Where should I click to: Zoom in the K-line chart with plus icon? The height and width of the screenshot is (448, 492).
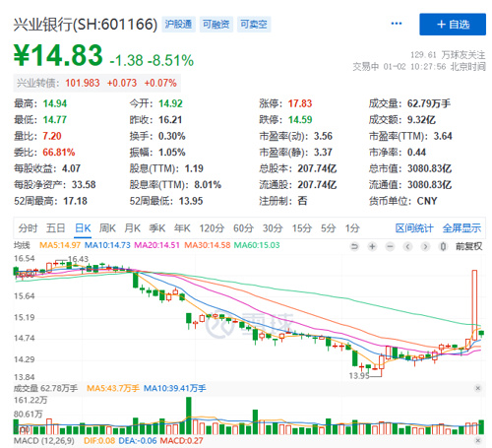(372, 246)
